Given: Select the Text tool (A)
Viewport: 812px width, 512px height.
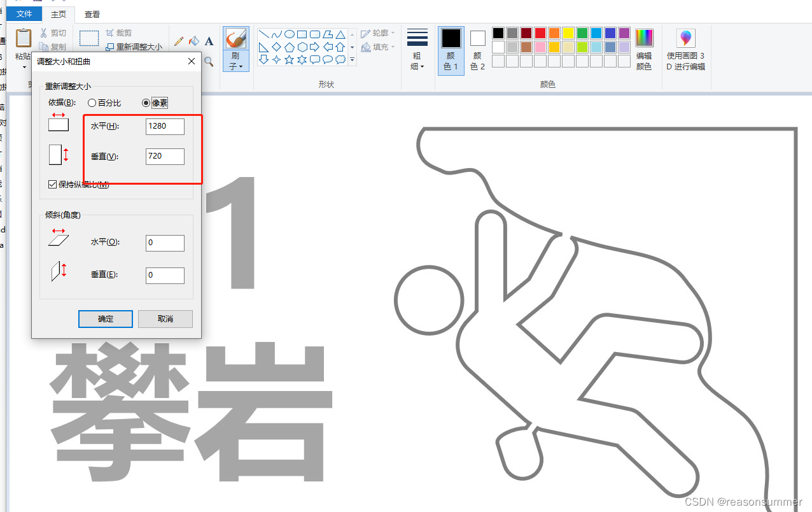Looking at the screenshot, I should point(209,41).
